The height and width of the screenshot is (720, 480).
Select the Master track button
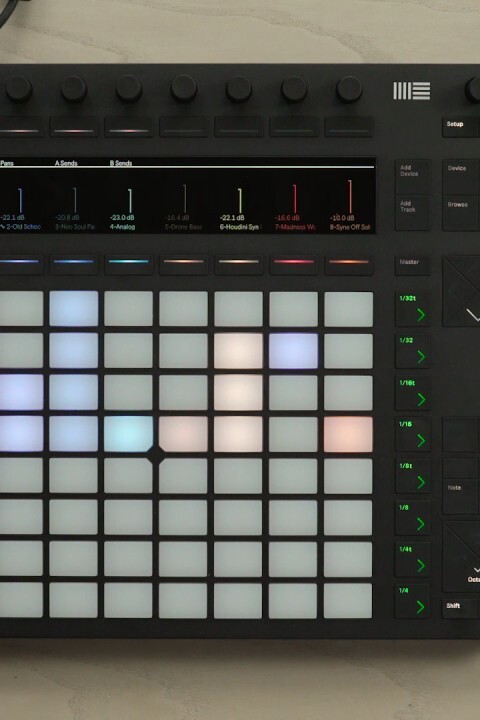point(412,265)
